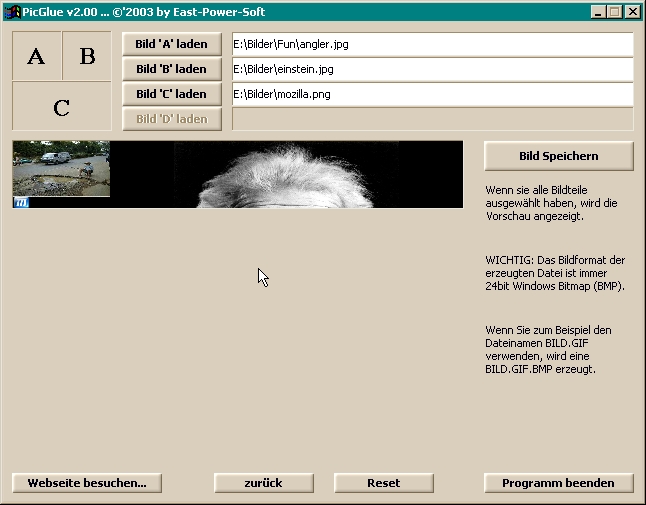Viewport: 646px width, 505px height.
Task: Go back using the zurück button
Action: point(264,483)
